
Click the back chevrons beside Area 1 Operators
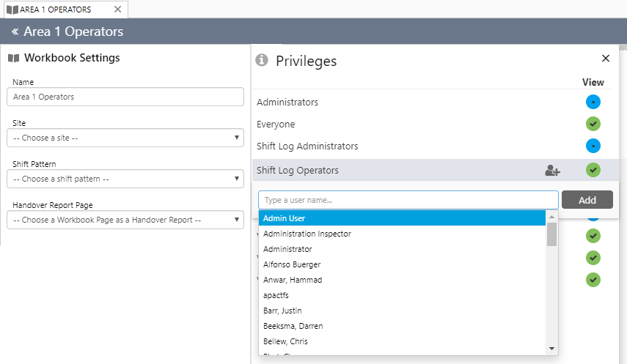click(15, 32)
